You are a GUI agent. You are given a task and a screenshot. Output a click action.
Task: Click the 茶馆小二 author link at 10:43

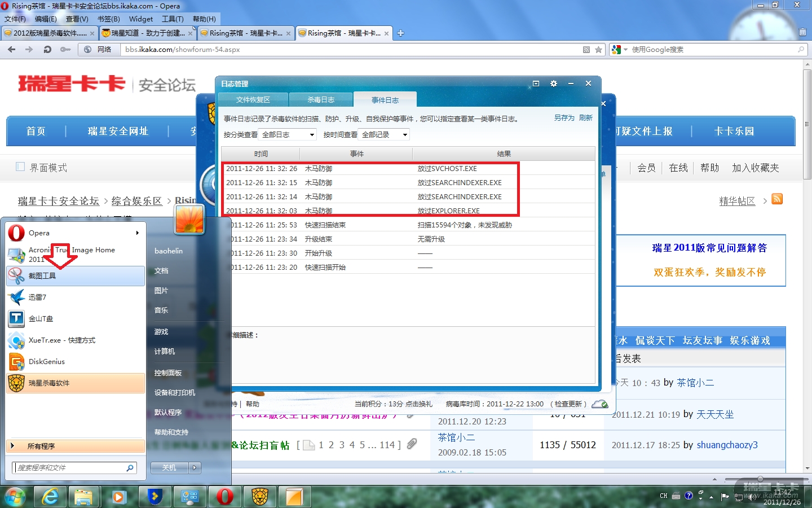[695, 383]
